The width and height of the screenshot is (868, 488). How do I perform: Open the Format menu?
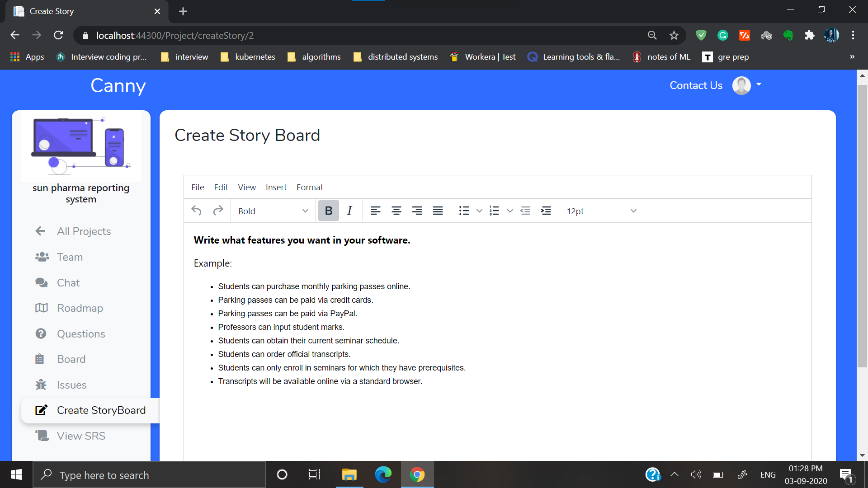coord(310,187)
